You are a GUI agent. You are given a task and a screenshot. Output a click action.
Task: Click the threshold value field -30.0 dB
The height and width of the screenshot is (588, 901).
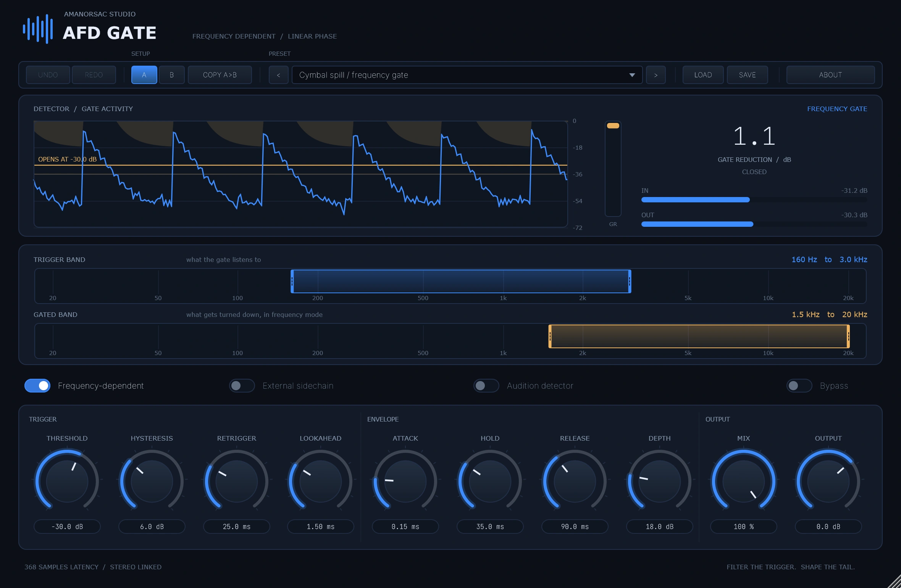(x=67, y=527)
